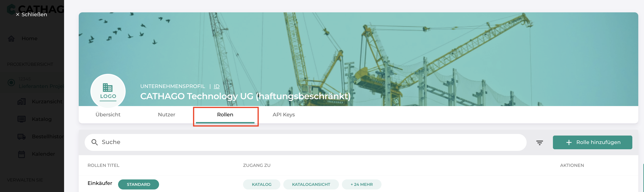Select the Rollen tab
Screen dimensions: 644x192
225,115
